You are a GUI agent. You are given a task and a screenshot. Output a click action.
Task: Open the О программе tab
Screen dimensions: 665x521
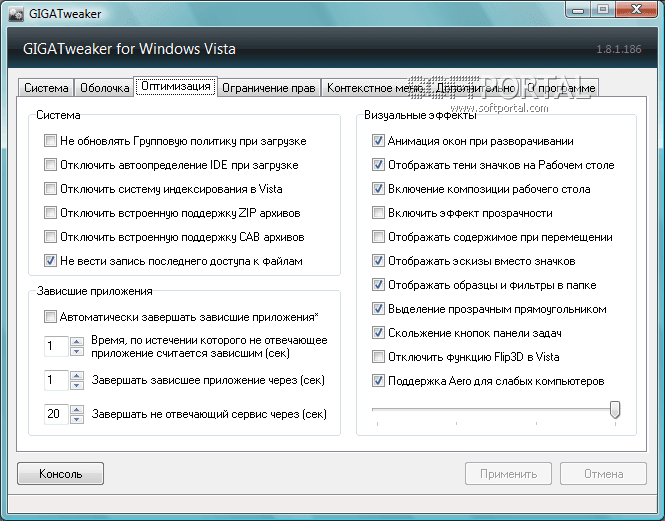(x=561, y=88)
